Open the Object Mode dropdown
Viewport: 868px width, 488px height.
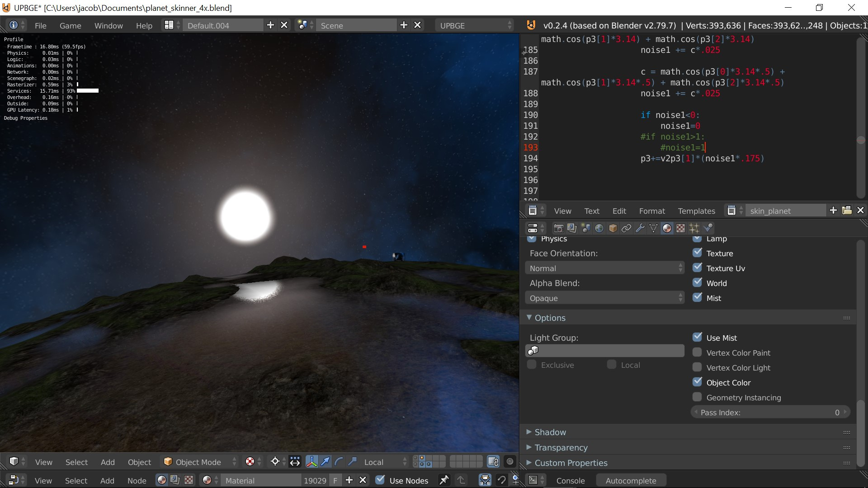[x=200, y=462]
